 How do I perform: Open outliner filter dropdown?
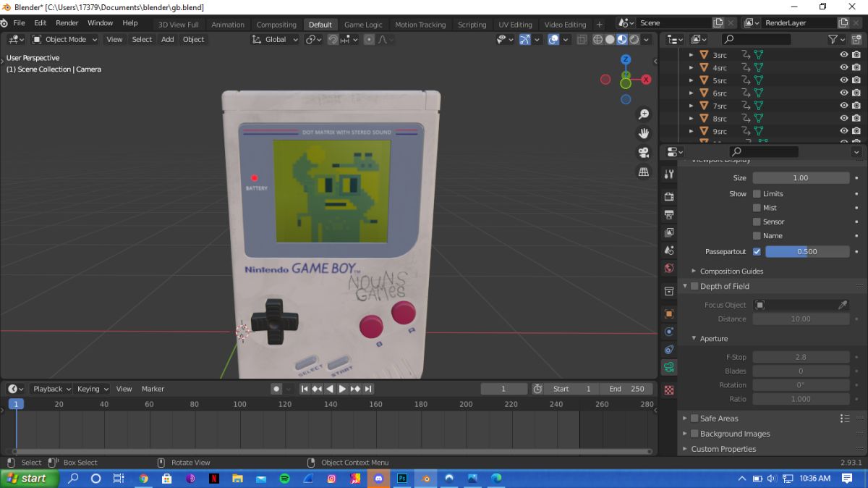coord(836,39)
